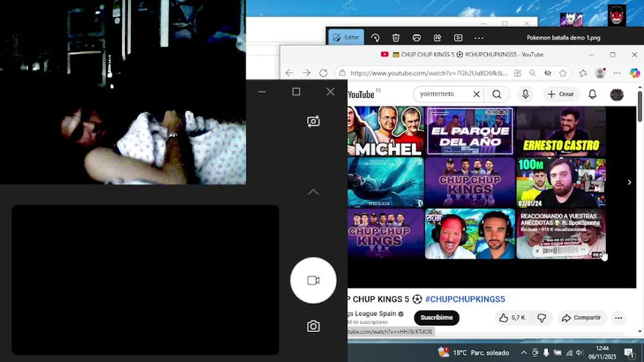Print the image from Photos toolbar
644x362 pixels.
point(417,38)
